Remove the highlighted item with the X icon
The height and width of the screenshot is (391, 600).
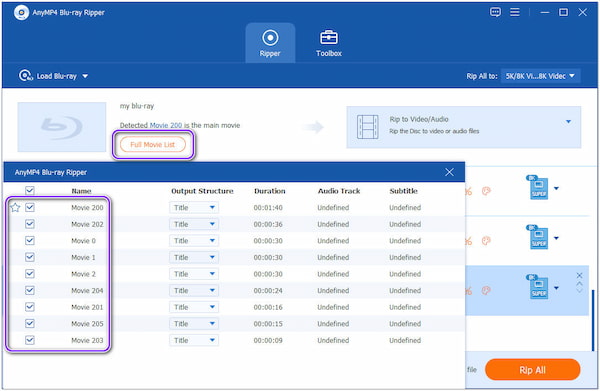tap(579, 275)
